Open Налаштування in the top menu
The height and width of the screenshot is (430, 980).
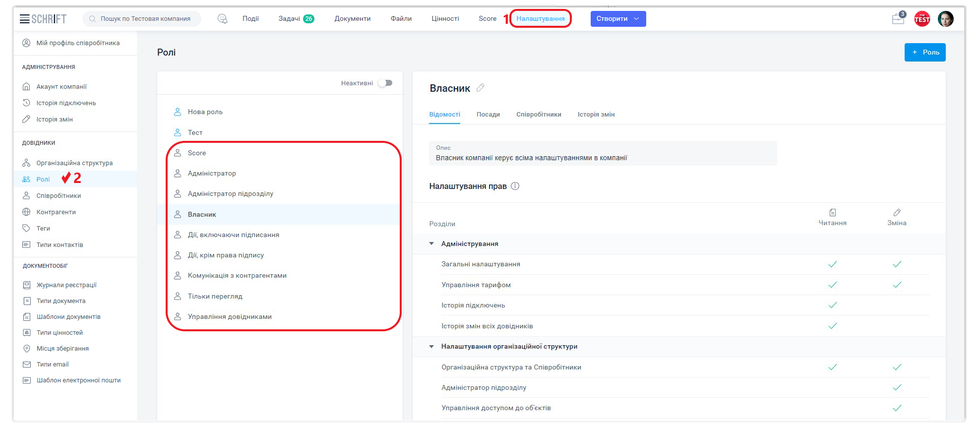coord(540,19)
